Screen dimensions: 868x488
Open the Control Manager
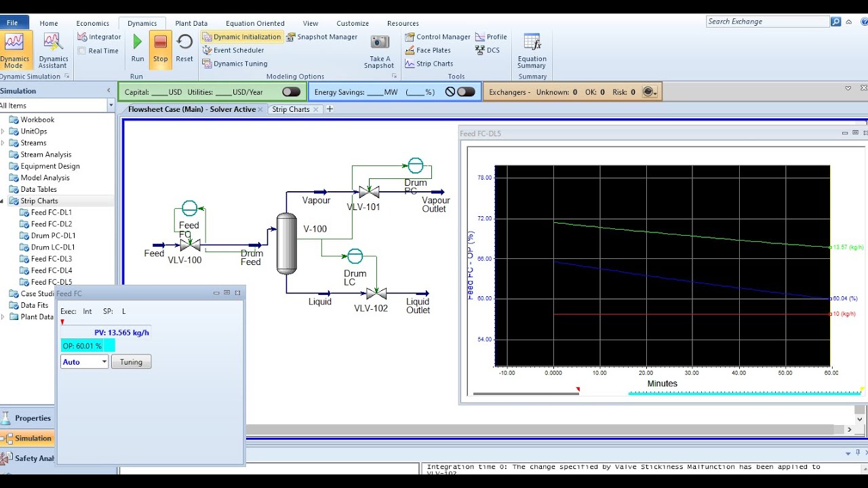[x=437, y=37]
